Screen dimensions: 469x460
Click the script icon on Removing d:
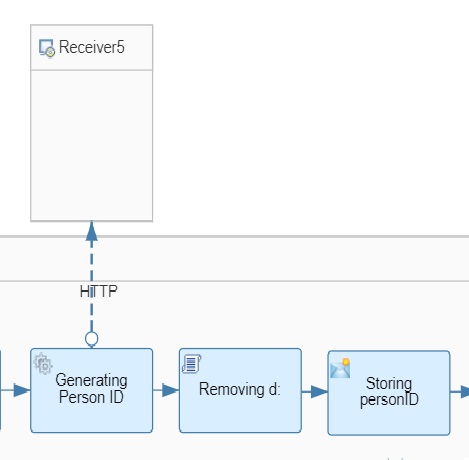191,364
